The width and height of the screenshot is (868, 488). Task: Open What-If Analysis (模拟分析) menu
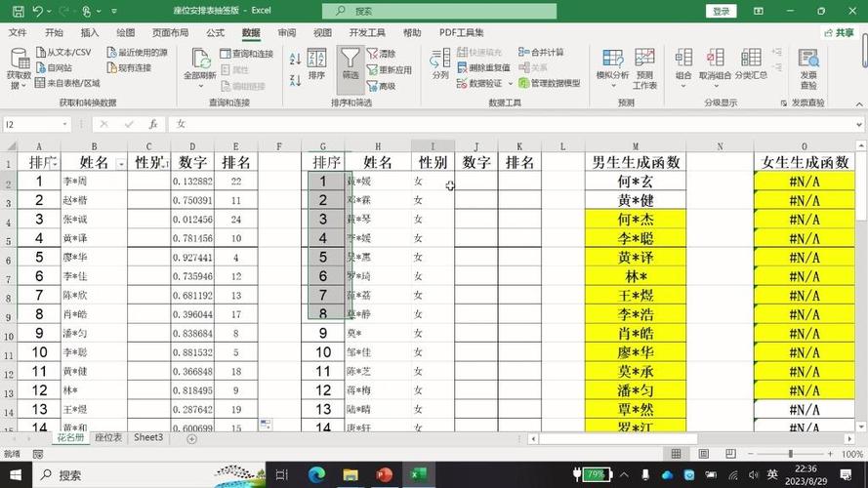pyautogui.click(x=613, y=68)
